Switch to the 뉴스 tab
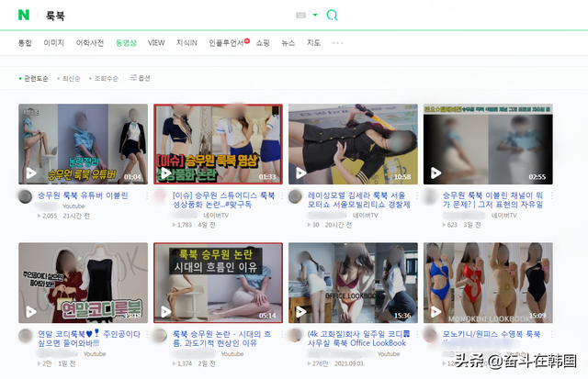This screenshot has width=588, height=379. tap(288, 42)
